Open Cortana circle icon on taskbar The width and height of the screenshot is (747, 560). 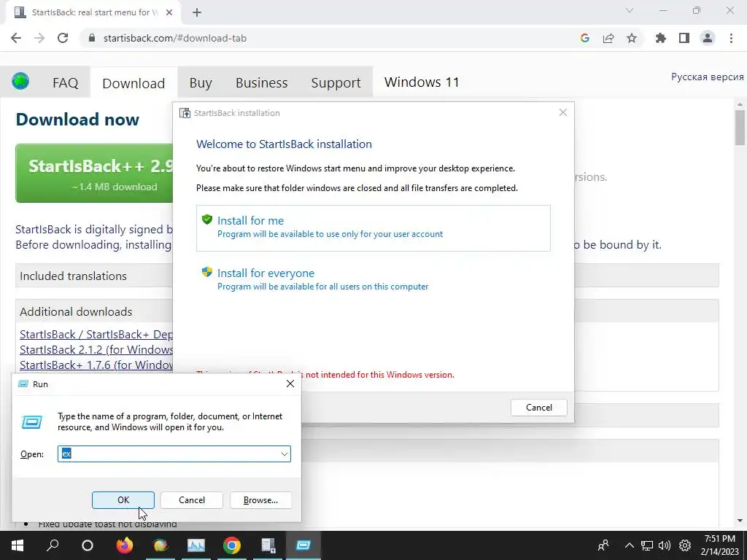88,545
